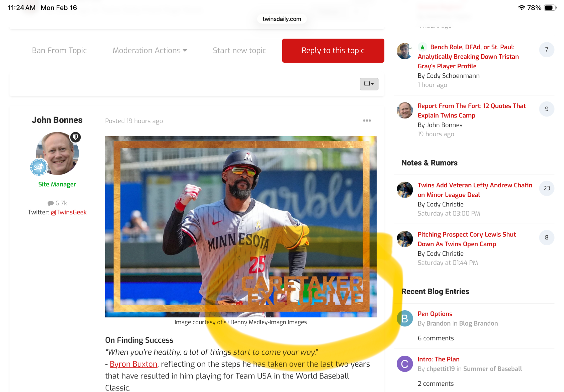Click Cody Schoenmann's avatar in sidebar

click(405, 51)
